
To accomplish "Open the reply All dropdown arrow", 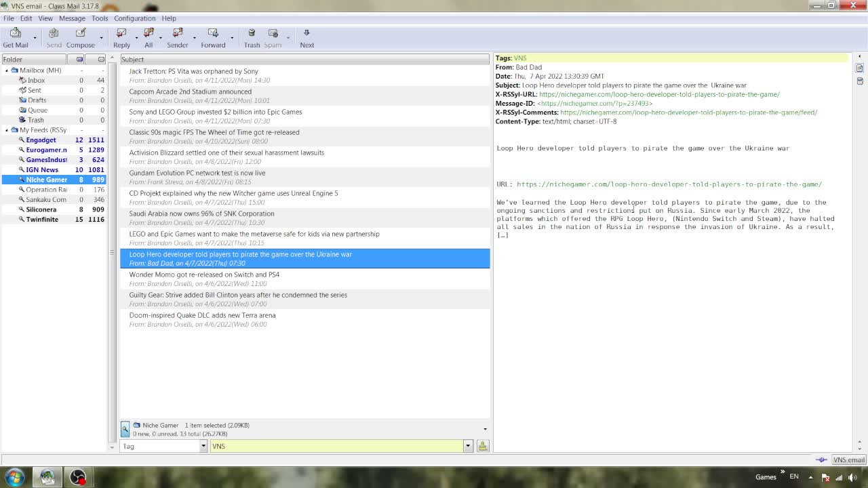I will [x=160, y=38].
